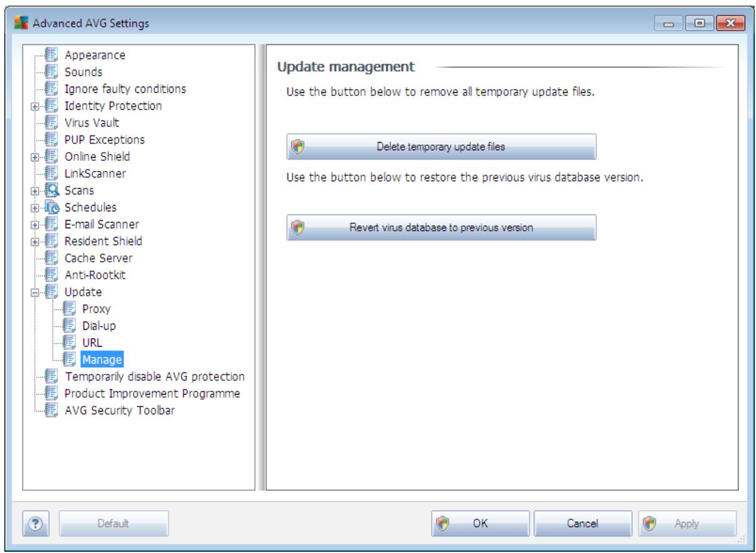Open Product Improvement Programme settings
756x553 pixels.
(153, 393)
